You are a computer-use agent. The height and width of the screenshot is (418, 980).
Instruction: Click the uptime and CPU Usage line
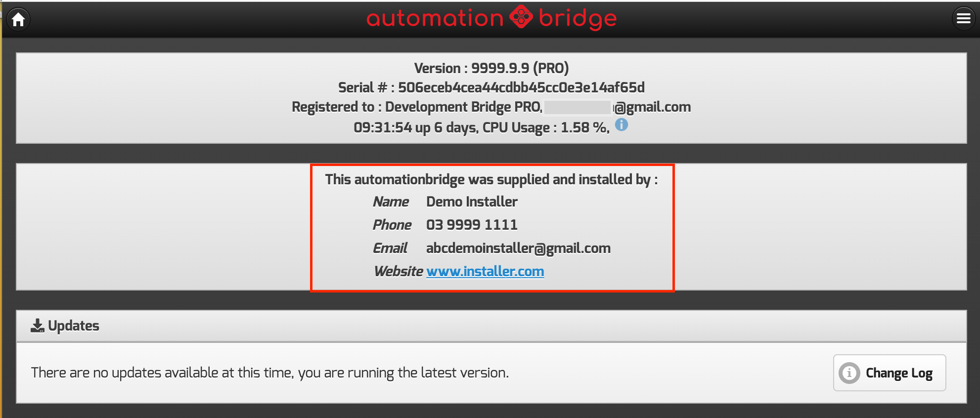pos(481,127)
